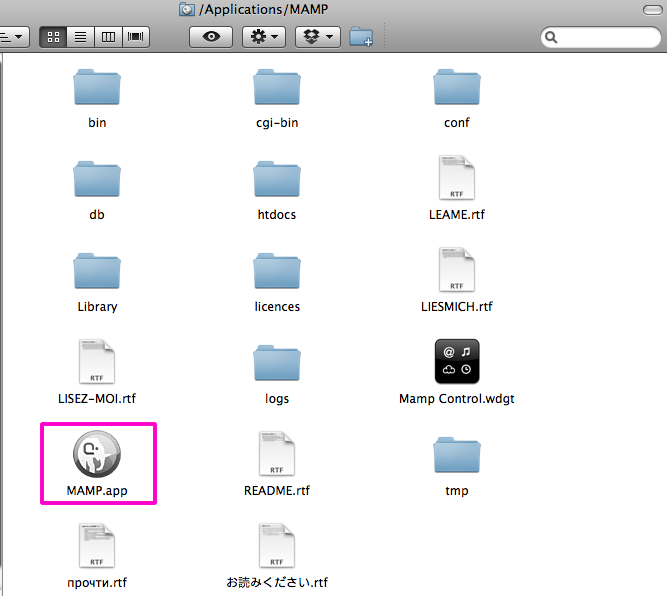Image resolution: width=667 pixels, height=596 pixels.
Task: Switch to Cover Flow view
Action: coord(136,37)
